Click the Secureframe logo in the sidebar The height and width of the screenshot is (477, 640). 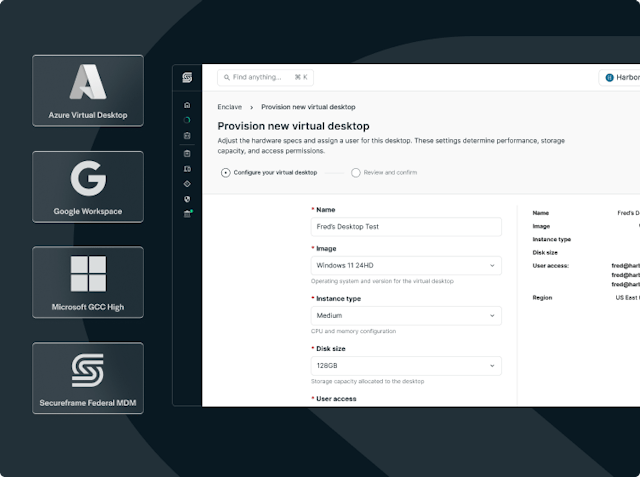[x=187, y=77]
